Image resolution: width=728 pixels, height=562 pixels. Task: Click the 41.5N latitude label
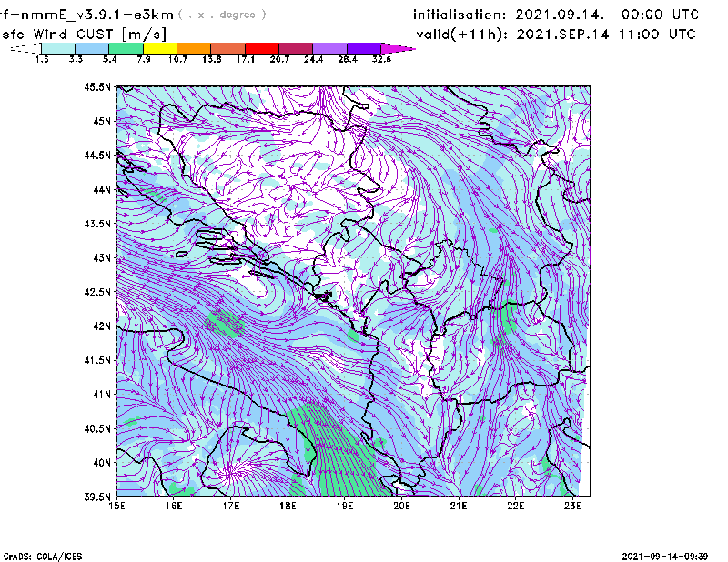coord(97,360)
